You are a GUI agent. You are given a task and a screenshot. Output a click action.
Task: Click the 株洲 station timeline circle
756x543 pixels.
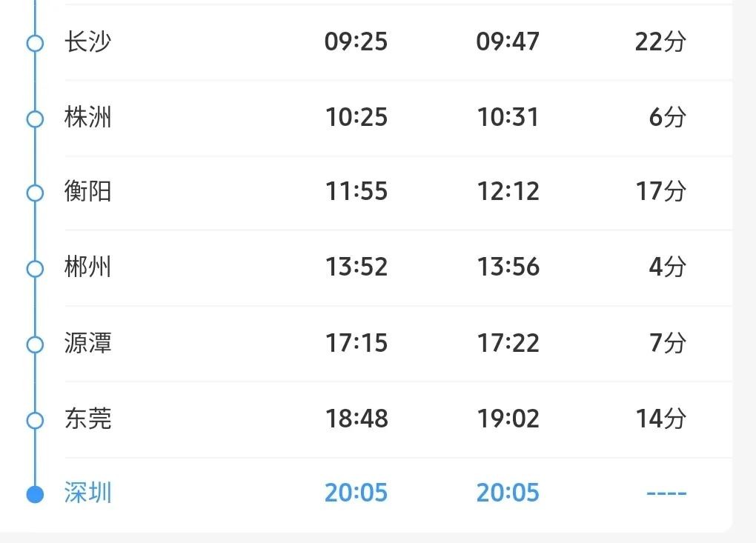[35, 119]
